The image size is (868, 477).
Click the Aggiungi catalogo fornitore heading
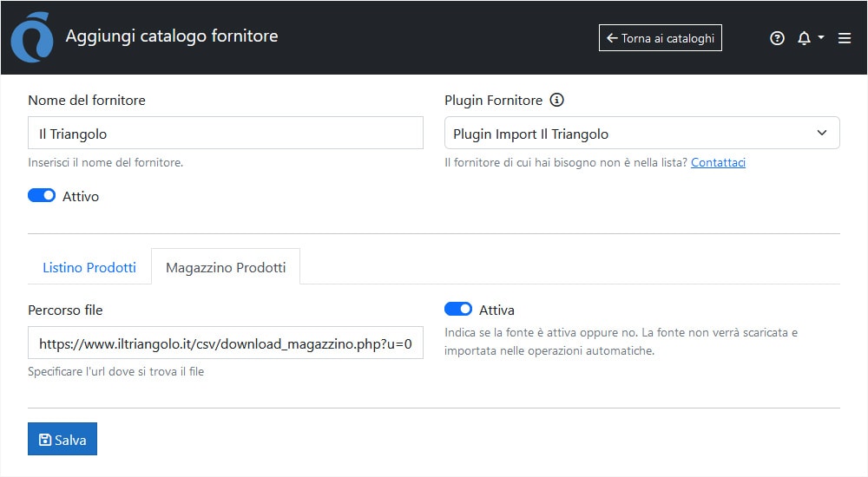click(x=172, y=36)
